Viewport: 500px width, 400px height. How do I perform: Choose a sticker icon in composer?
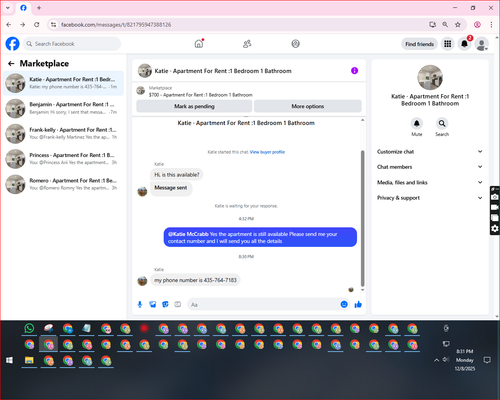[x=165, y=304]
